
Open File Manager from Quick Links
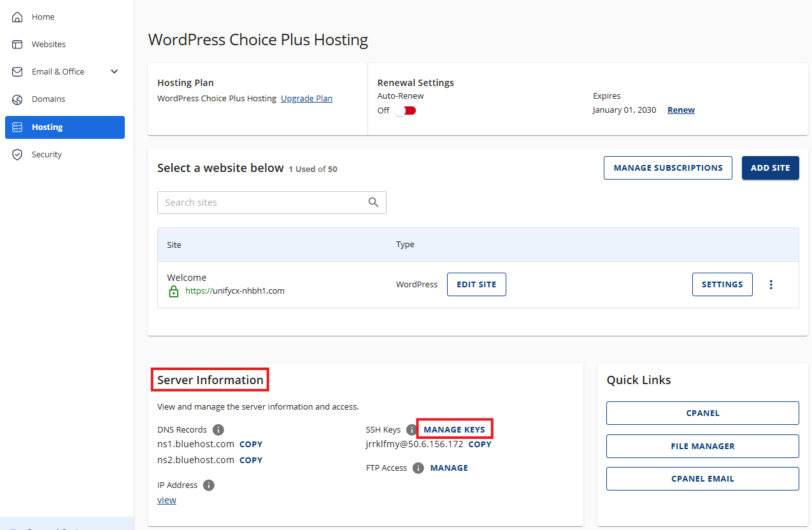pos(702,446)
